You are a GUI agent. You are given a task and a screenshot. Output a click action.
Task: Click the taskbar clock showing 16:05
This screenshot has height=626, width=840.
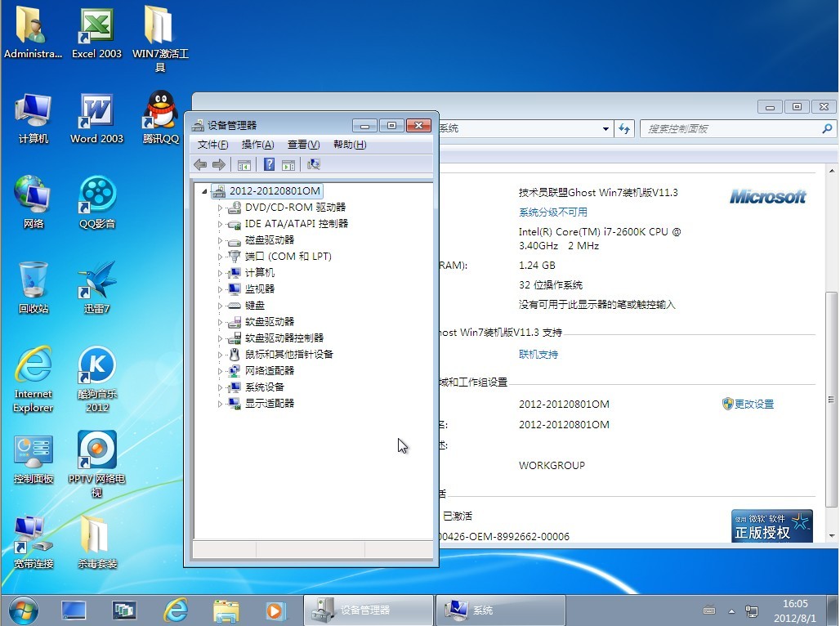(795, 610)
